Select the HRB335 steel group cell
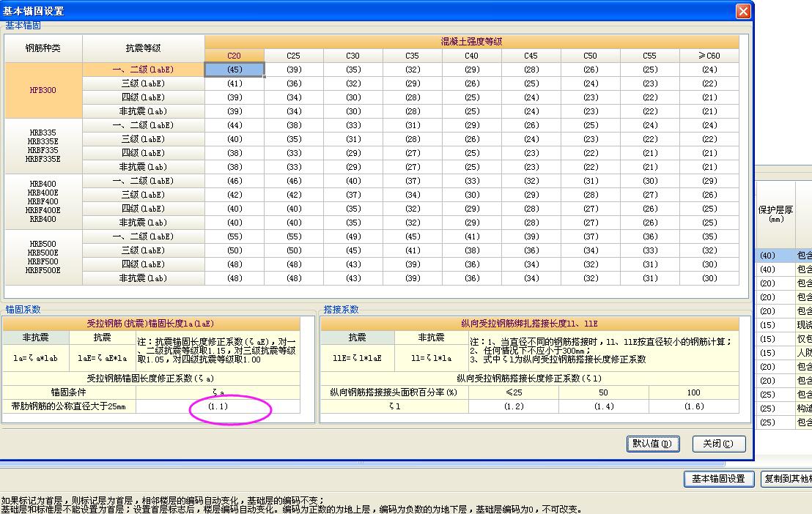The height and width of the screenshot is (514, 812). click(x=43, y=146)
